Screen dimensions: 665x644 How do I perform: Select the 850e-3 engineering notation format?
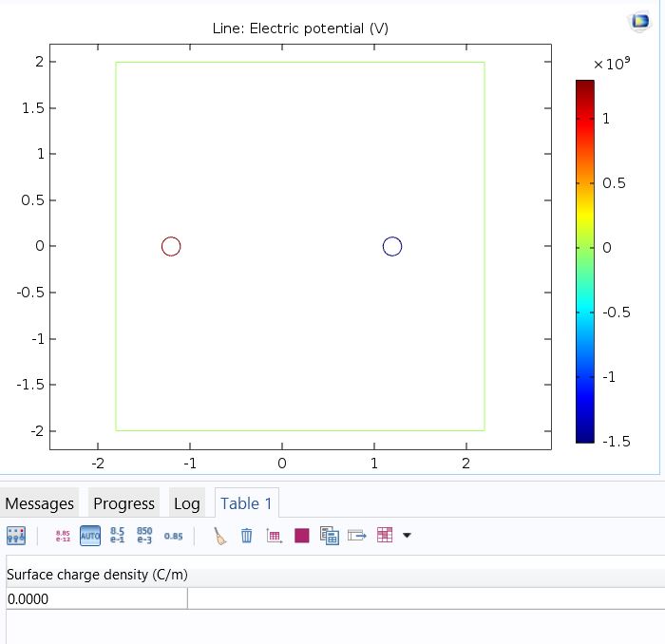144,536
